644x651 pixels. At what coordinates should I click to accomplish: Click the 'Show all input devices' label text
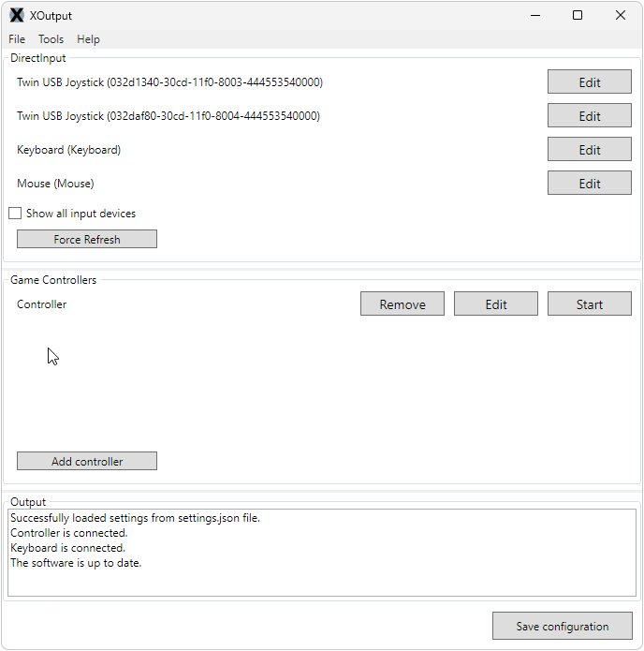point(80,214)
